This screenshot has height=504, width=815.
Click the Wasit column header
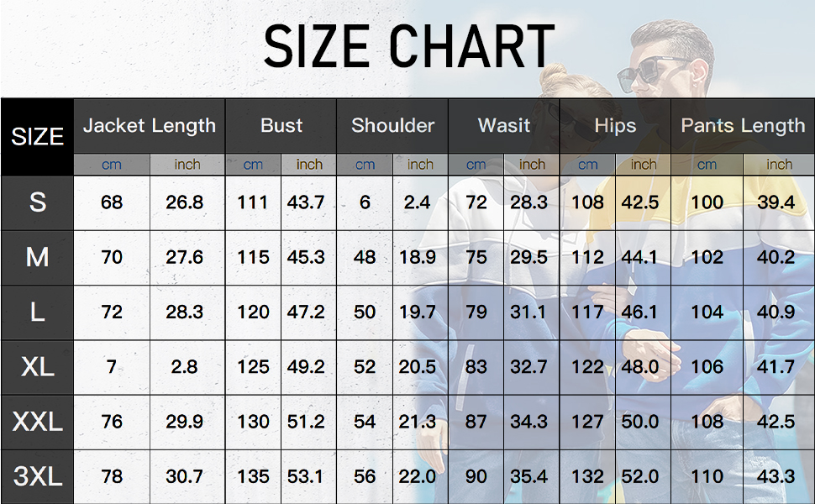click(x=504, y=126)
